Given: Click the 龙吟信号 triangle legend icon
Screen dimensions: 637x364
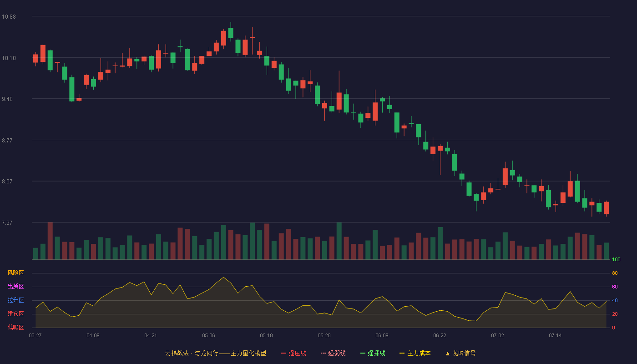Looking at the screenshot, I should click(448, 353).
